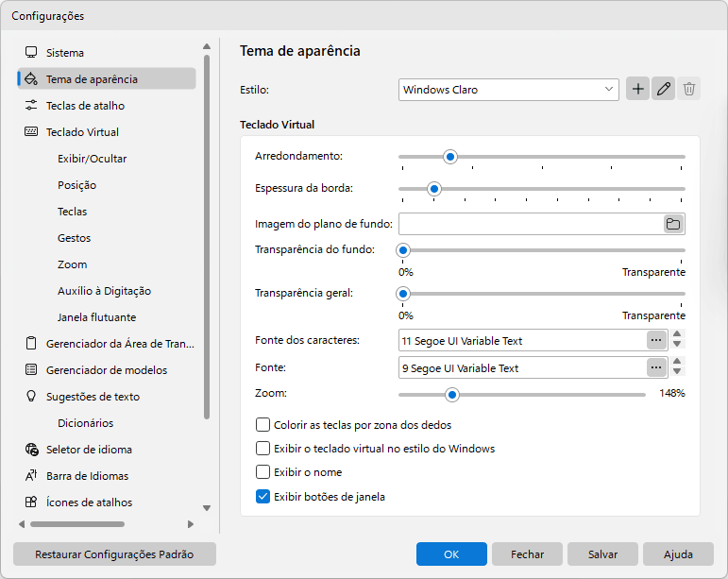This screenshot has height=579, width=728.
Task: Click the sidebar horizontal scrollbar thumb
Action: point(77,524)
